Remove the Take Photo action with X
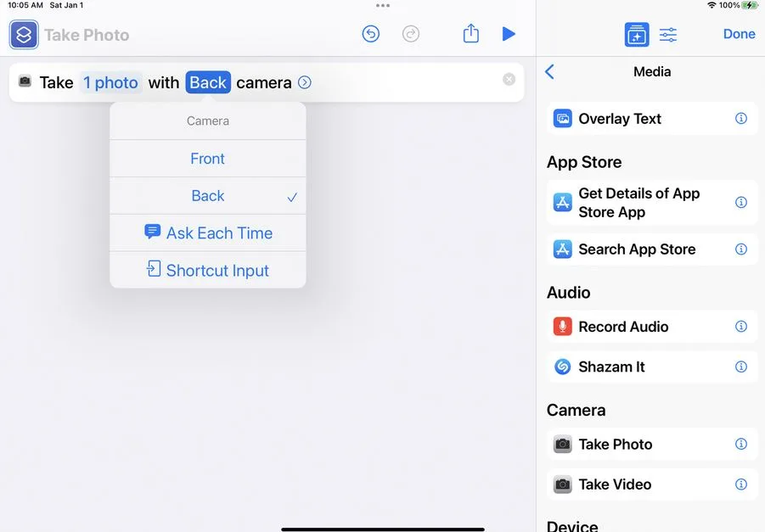Image resolution: width=765 pixels, height=532 pixels. click(x=509, y=79)
